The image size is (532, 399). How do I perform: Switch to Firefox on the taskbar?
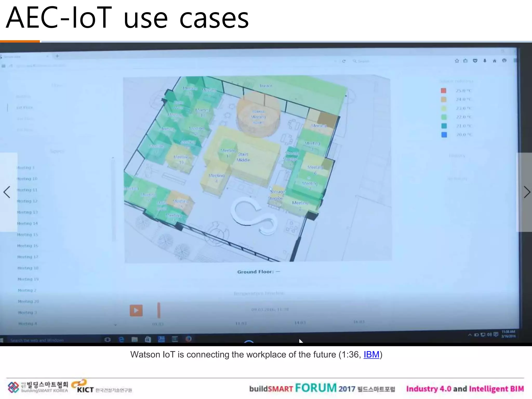[189, 339]
